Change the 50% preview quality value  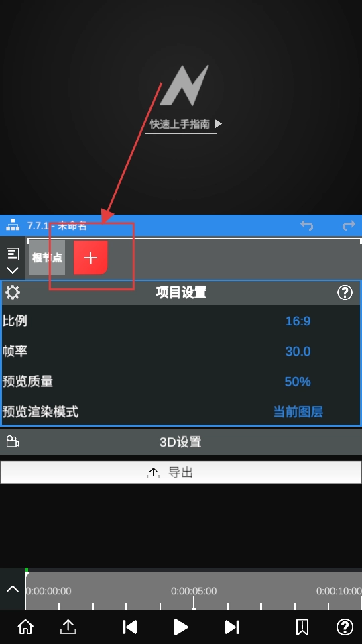298,382
